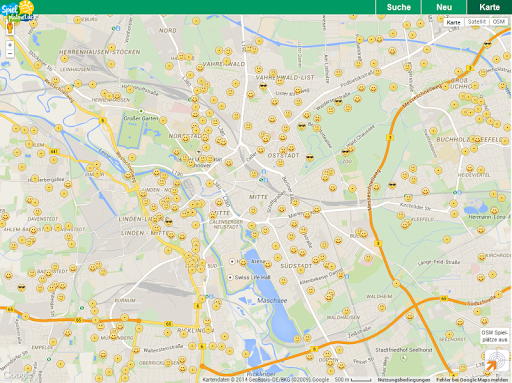512x383 pixels.
Task: Click the Street View pegman icon
Action: (x=10, y=28)
